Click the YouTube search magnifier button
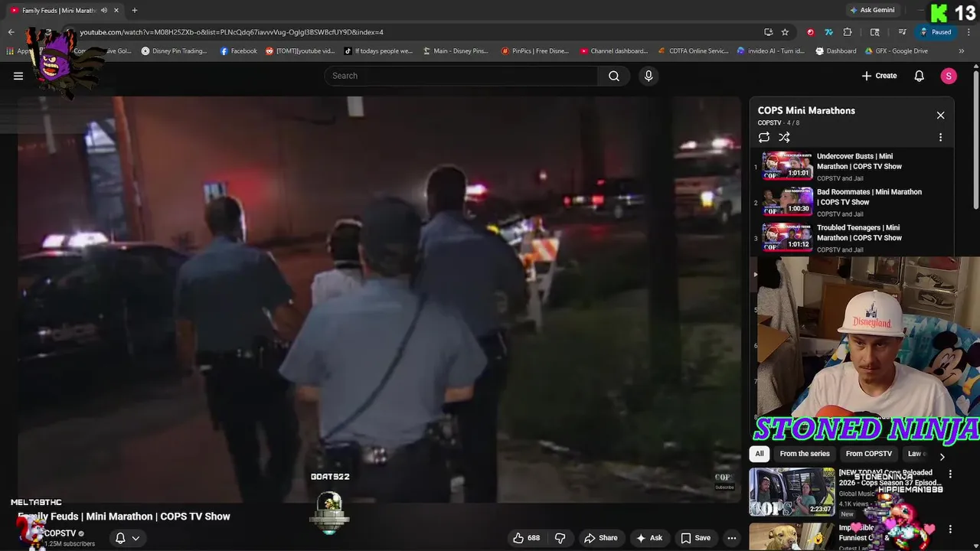The height and width of the screenshot is (551, 980). click(x=614, y=76)
